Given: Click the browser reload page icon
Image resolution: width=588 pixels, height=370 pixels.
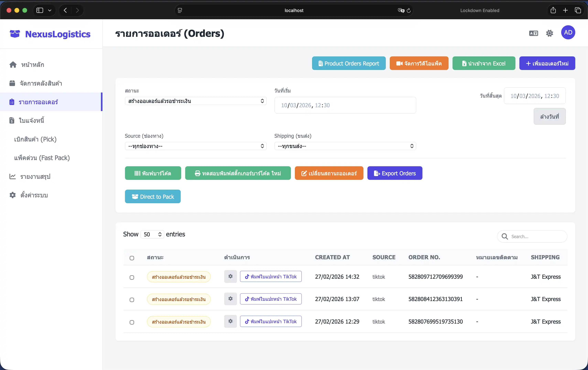Looking at the screenshot, I should 409,10.
